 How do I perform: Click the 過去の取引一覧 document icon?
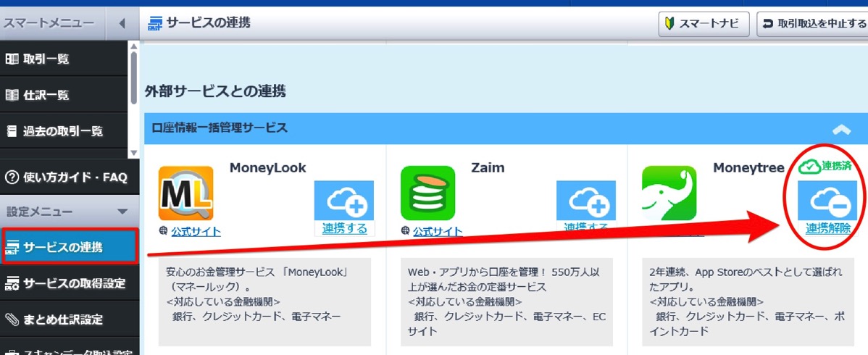(11, 131)
